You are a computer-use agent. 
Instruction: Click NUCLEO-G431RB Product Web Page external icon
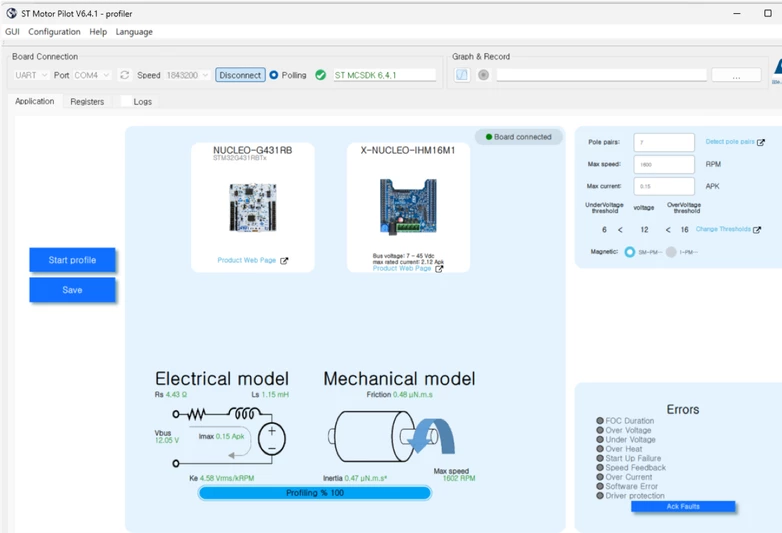(x=284, y=261)
